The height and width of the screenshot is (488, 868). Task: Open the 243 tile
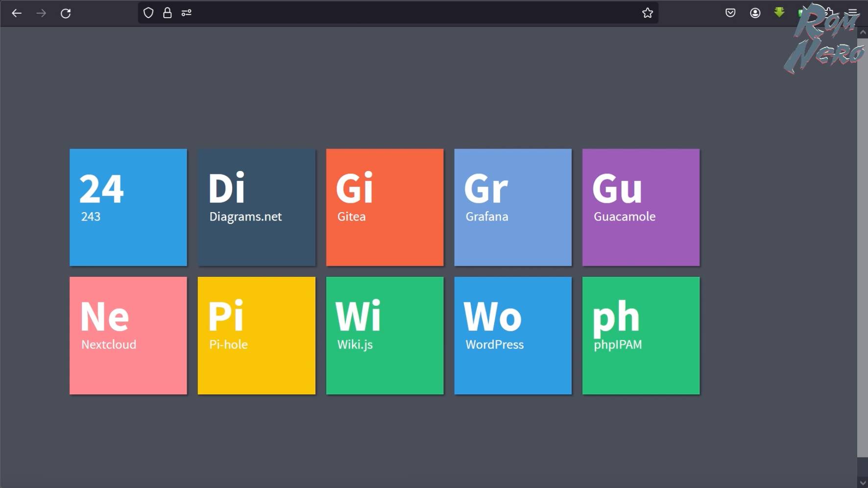tap(128, 207)
